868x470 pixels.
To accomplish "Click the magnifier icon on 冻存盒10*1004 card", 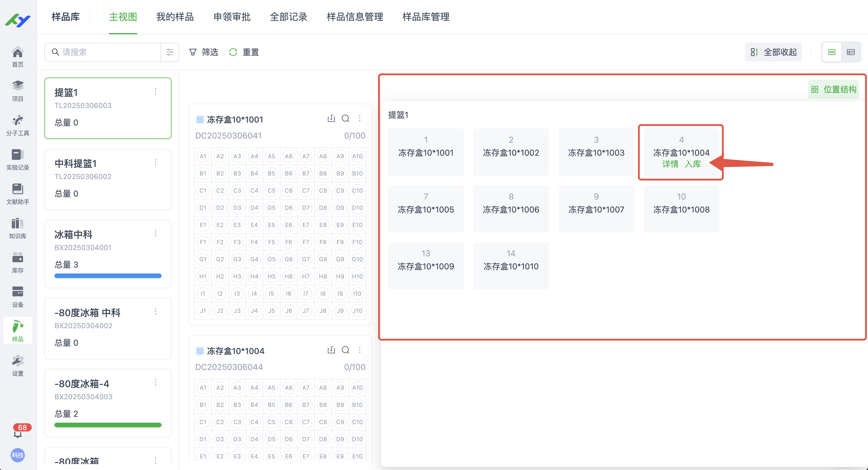I will (x=346, y=350).
